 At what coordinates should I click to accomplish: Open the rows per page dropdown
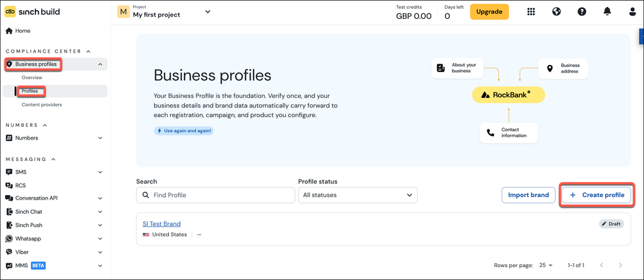point(546,265)
